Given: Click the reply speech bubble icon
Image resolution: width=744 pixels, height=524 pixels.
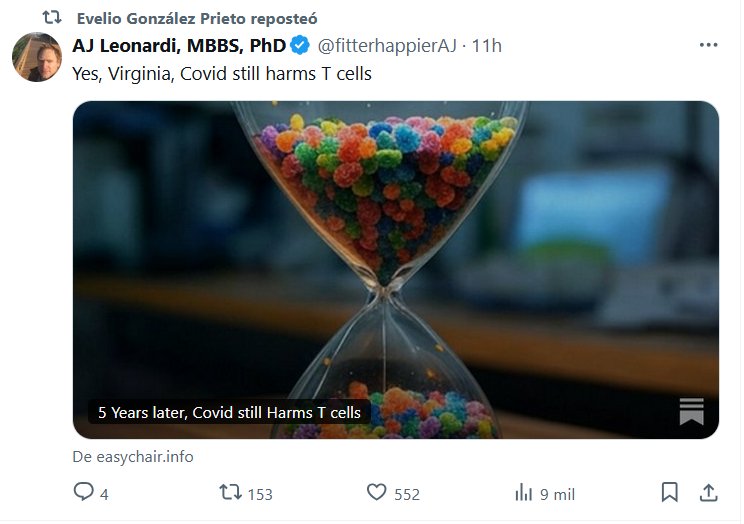Looking at the screenshot, I should (83, 492).
